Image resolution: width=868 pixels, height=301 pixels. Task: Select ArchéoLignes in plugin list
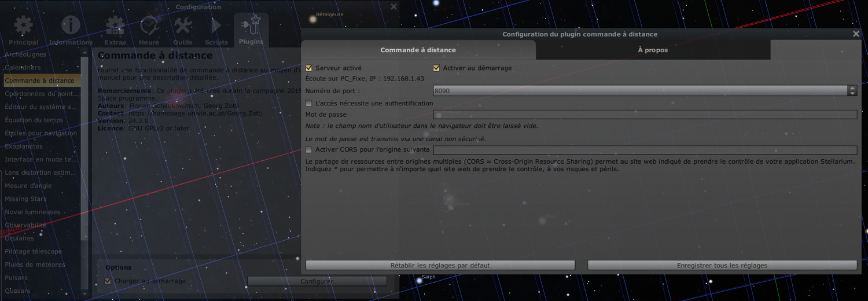[42, 54]
